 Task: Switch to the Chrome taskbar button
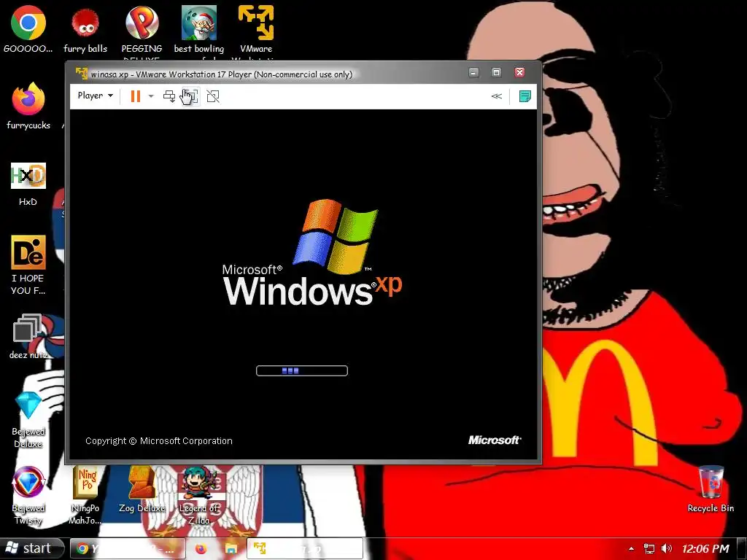tap(128, 549)
